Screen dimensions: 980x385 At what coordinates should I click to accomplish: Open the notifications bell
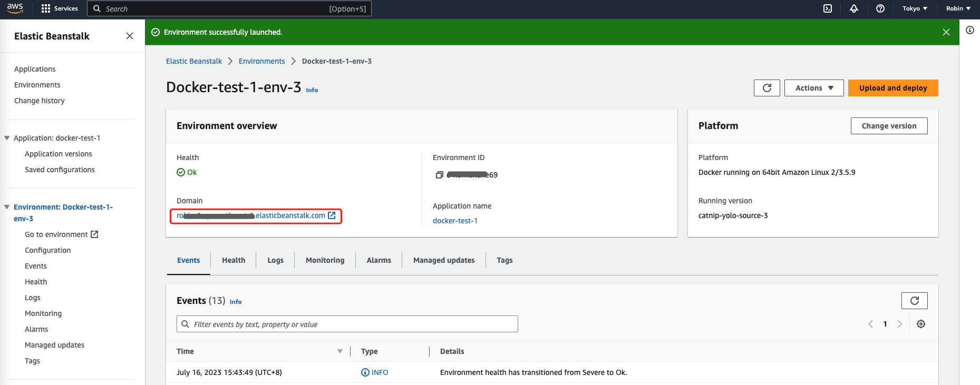pyautogui.click(x=854, y=8)
